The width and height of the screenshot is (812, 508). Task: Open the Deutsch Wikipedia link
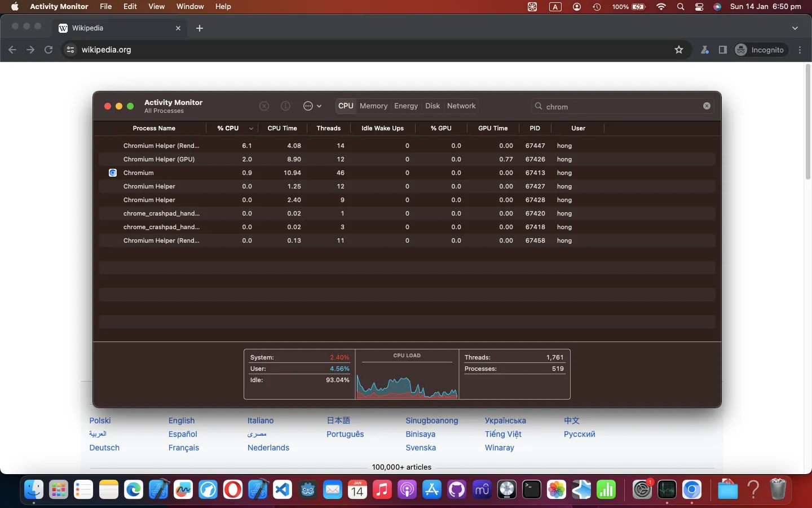(104, 448)
